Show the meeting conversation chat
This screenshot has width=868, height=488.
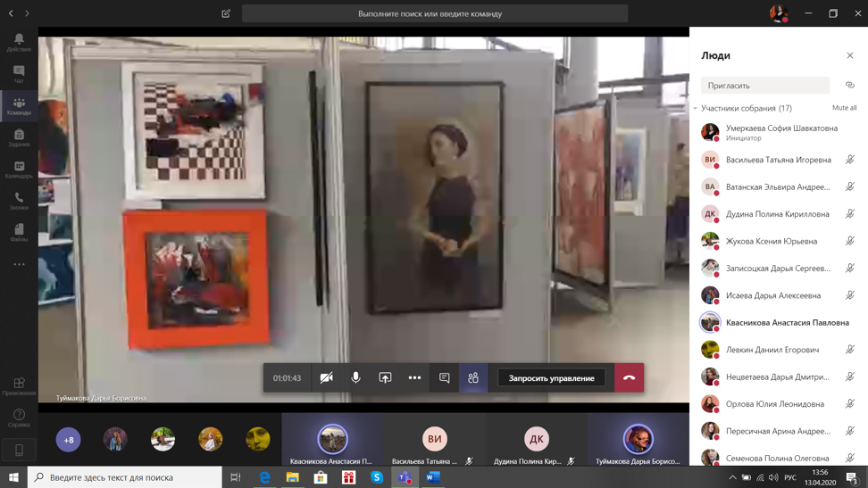[444, 377]
